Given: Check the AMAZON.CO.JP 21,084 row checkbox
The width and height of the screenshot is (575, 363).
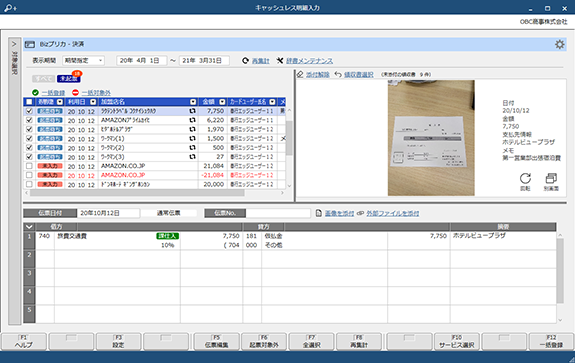Looking at the screenshot, I should point(29,166).
